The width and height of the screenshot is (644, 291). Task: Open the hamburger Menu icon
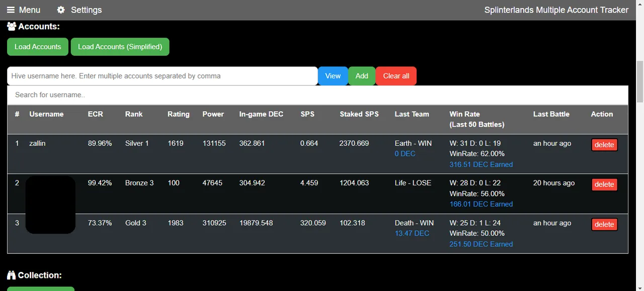tap(11, 10)
